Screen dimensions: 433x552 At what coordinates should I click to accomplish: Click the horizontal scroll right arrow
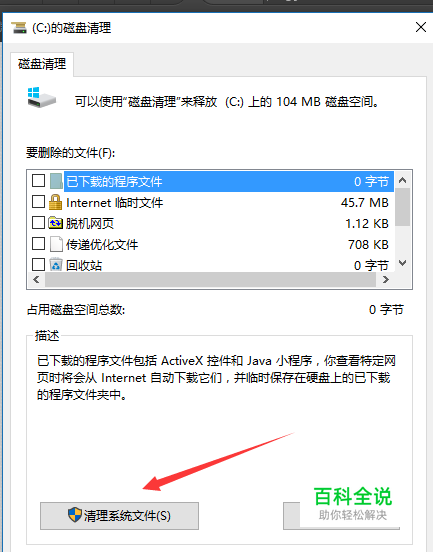(x=385, y=280)
